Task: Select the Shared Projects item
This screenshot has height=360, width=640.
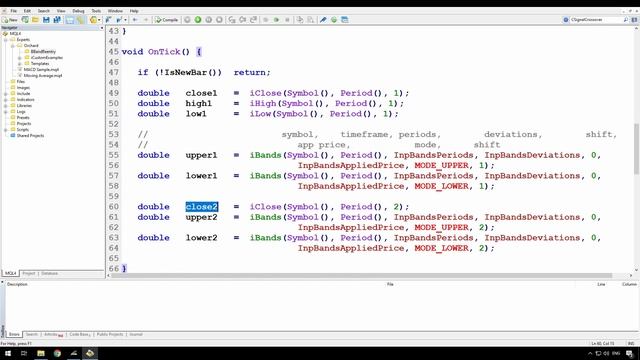Action: (x=30, y=136)
